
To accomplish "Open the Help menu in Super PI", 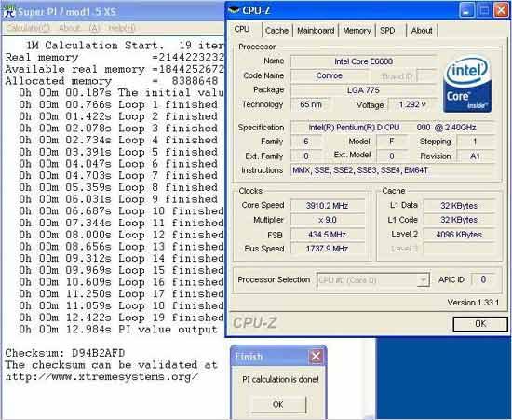I will 122,28.
